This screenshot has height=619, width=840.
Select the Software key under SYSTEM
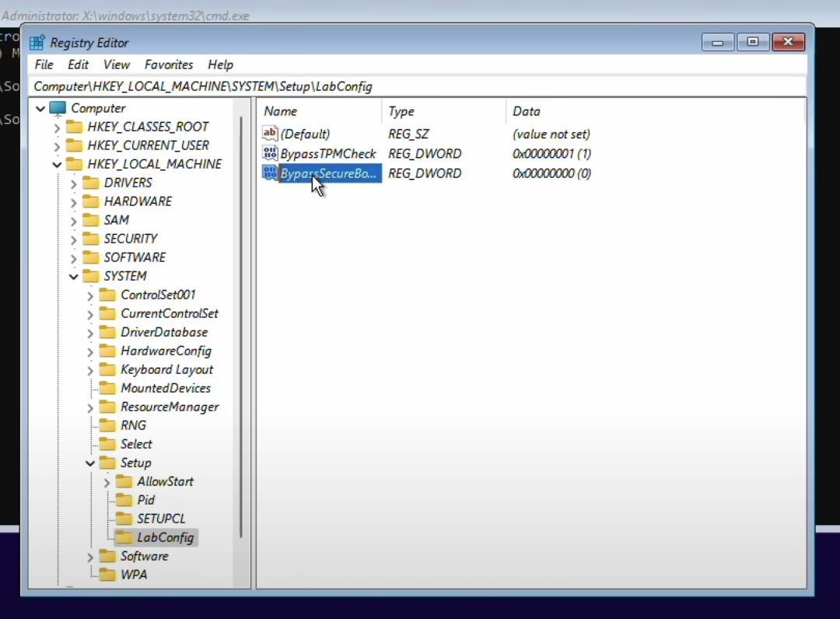pos(144,556)
